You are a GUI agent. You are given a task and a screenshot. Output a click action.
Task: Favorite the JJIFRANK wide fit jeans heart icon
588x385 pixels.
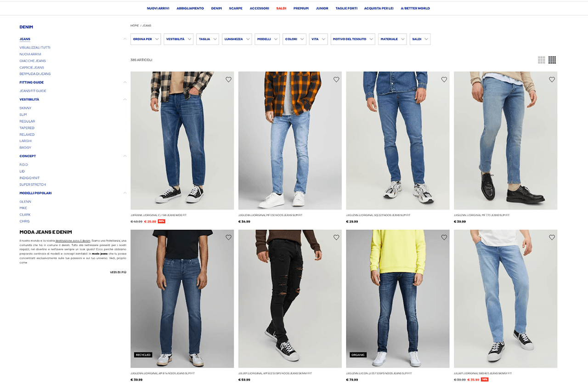(228, 79)
